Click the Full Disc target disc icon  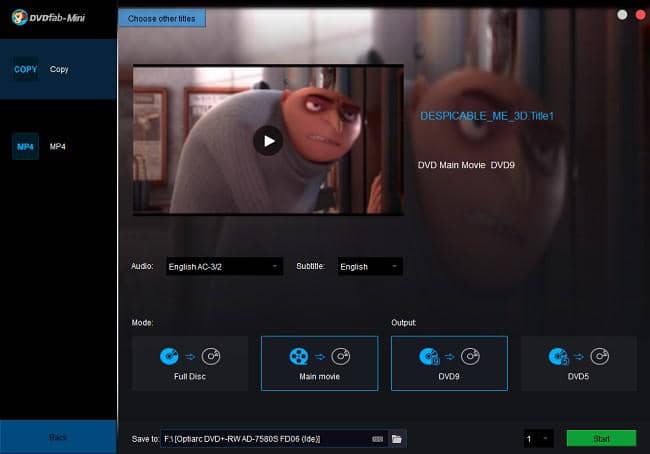click(211, 356)
